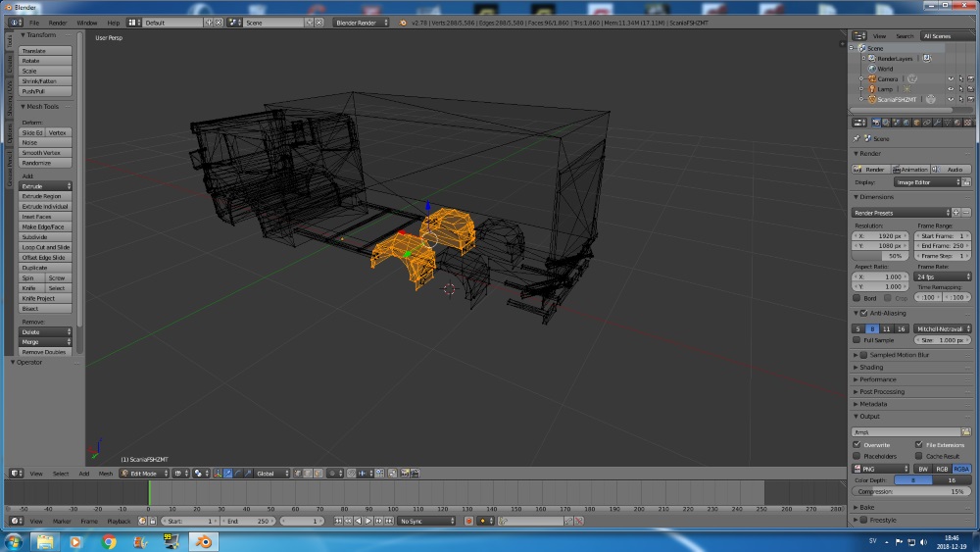
Task: Open the Object properties tab icon
Action: (917, 123)
